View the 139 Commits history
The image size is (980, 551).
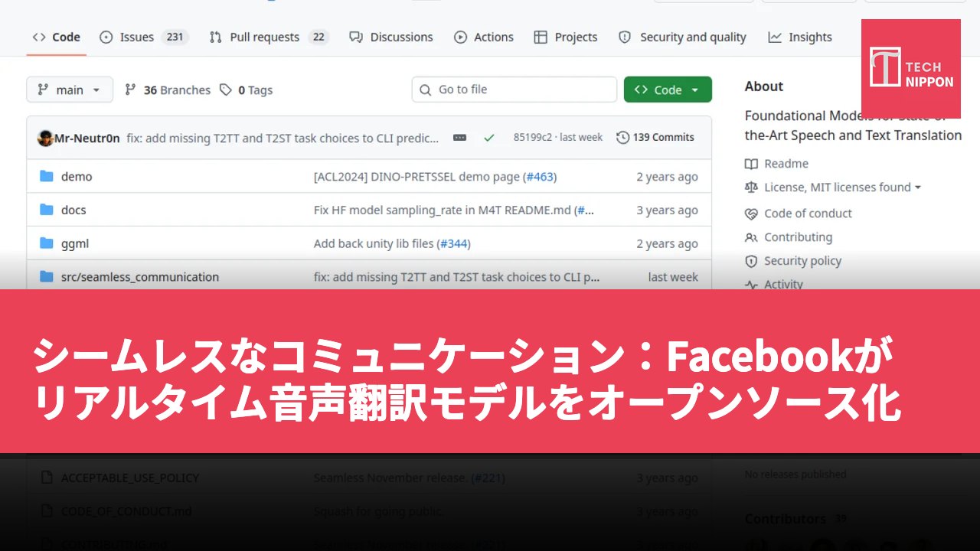coord(655,138)
